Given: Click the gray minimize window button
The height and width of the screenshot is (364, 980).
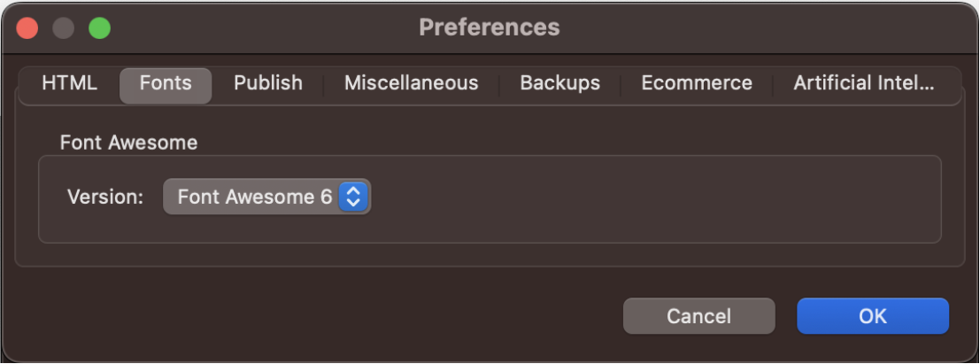Looking at the screenshot, I should pyautogui.click(x=63, y=27).
